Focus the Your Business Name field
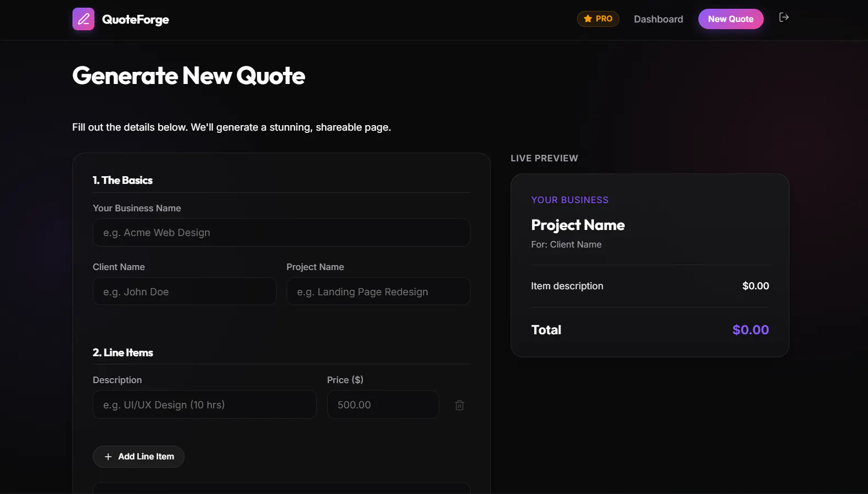Screen dimensions: 868x494 point(281,233)
